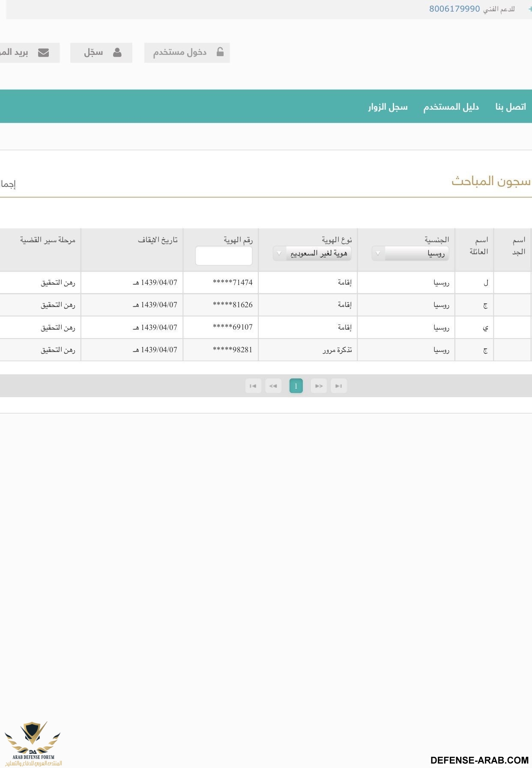
Task: Select page 1 in the pagination
Action: pyautogui.click(x=296, y=386)
